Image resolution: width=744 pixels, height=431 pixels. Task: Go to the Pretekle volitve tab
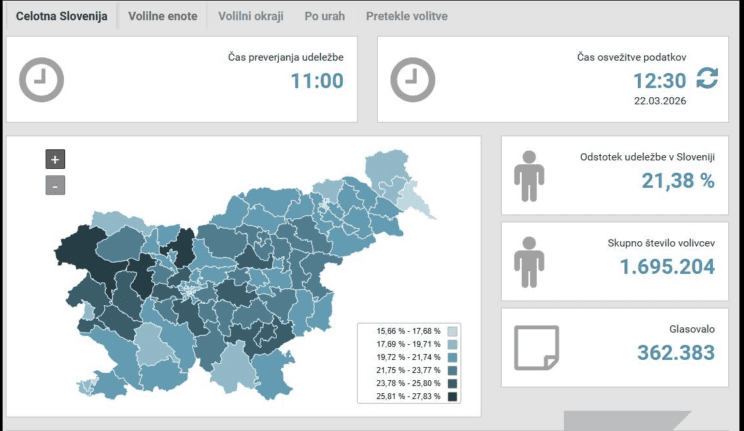pos(406,17)
